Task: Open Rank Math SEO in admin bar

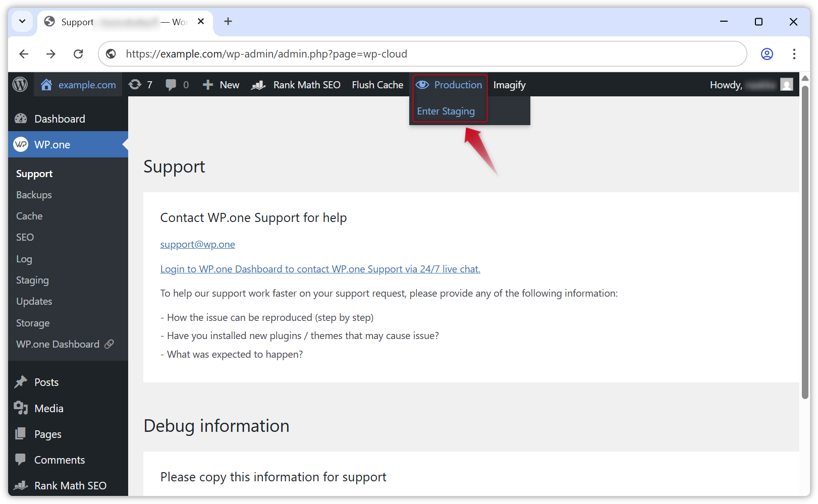Action: (296, 85)
